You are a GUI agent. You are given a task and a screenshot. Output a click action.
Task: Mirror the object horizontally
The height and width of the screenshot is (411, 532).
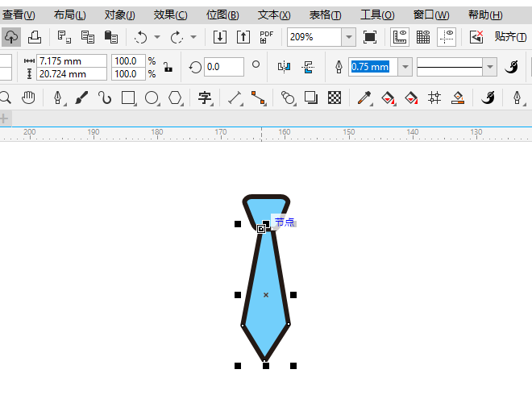tap(284, 67)
